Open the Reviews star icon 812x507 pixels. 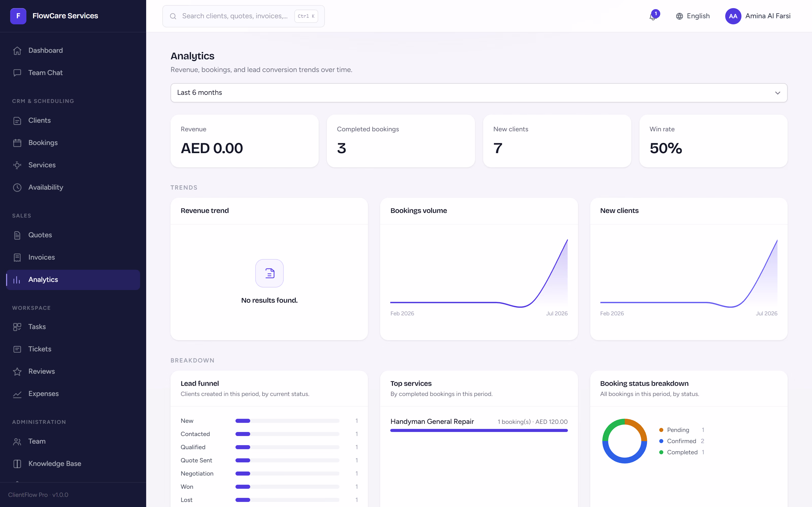(17, 372)
